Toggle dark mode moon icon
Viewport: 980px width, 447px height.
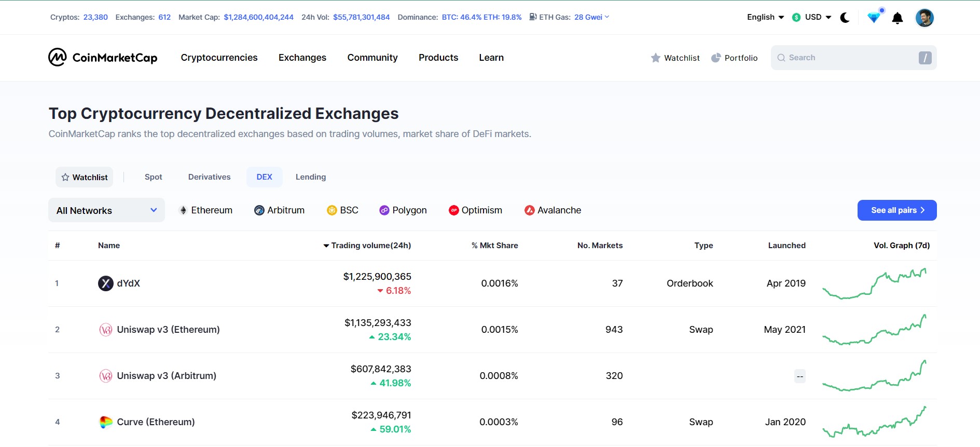[845, 18]
